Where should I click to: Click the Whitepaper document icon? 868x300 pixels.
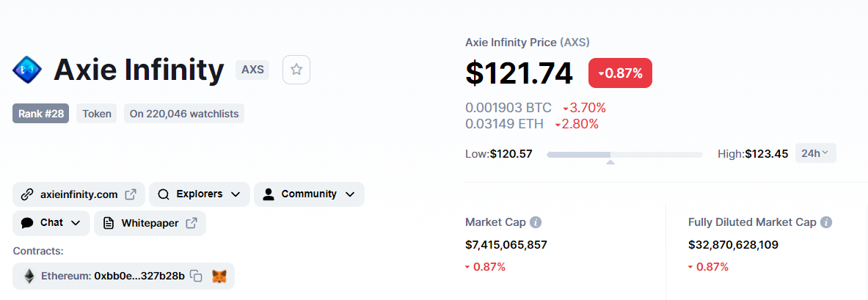pos(109,223)
